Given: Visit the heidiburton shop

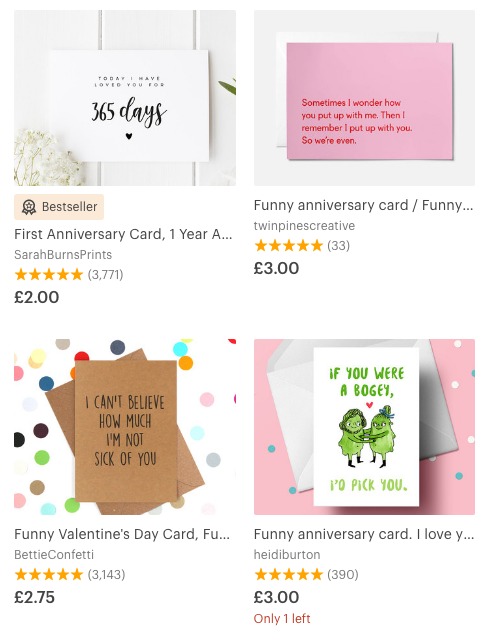Looking at the screenshot, I should tap(287, 555).
